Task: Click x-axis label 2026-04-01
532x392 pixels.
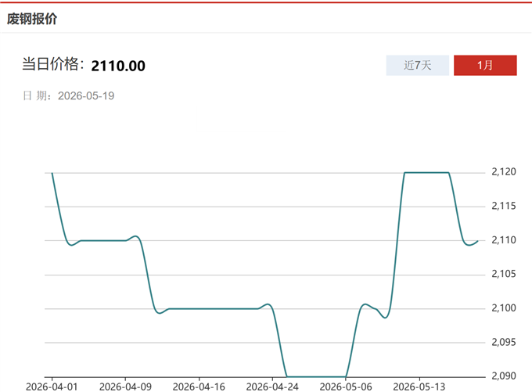Action: (x=52, y=387)
